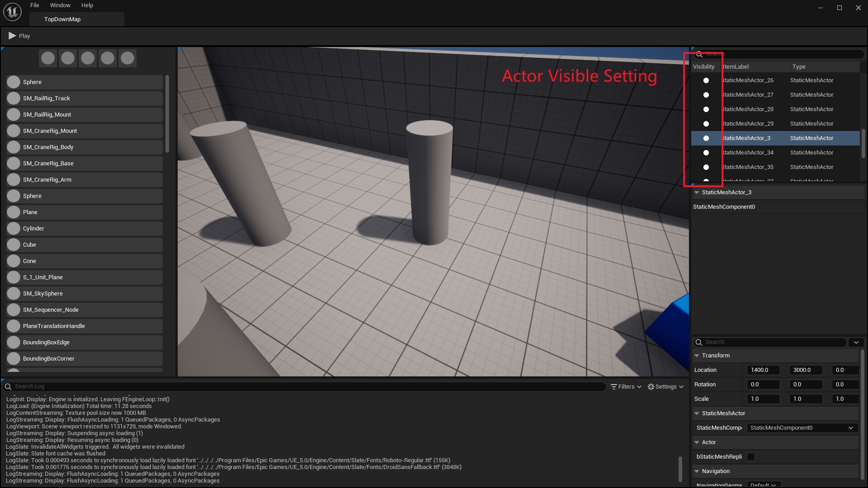The height and width of the screenshot is (488, 868).
Task: Select StaticMeshActor_34 in the outliner
Action: pyautogui.click(x=747, y=153)
